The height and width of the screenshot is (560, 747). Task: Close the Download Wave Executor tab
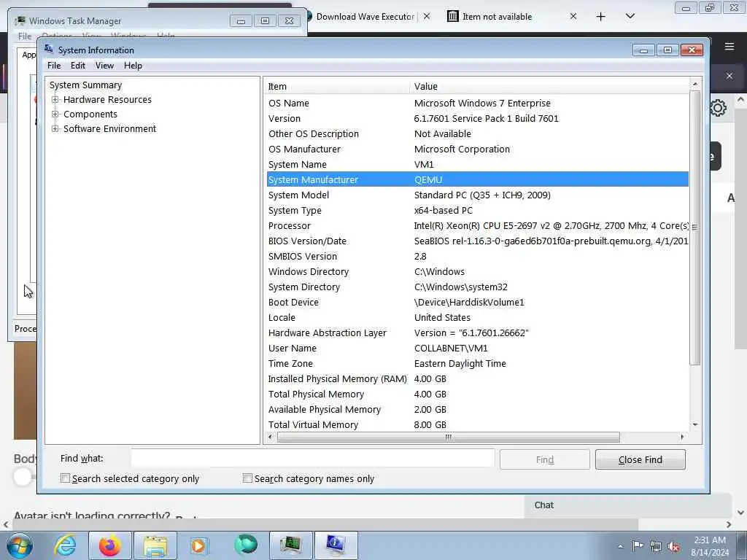click(x=427, y=16)
